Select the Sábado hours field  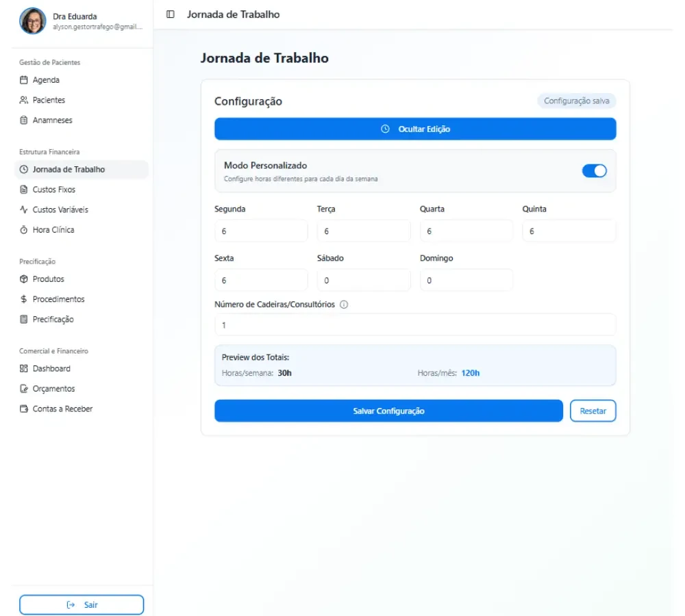[364, 280]
